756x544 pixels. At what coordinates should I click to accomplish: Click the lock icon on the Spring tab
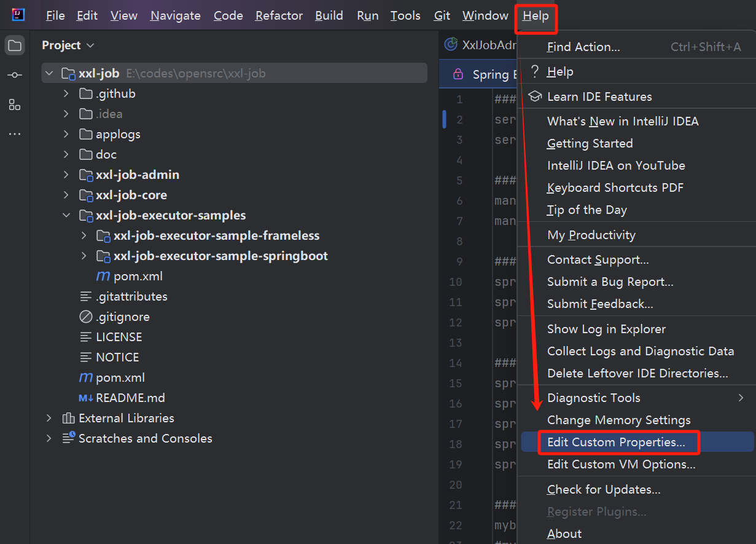[x=458, y=74]
